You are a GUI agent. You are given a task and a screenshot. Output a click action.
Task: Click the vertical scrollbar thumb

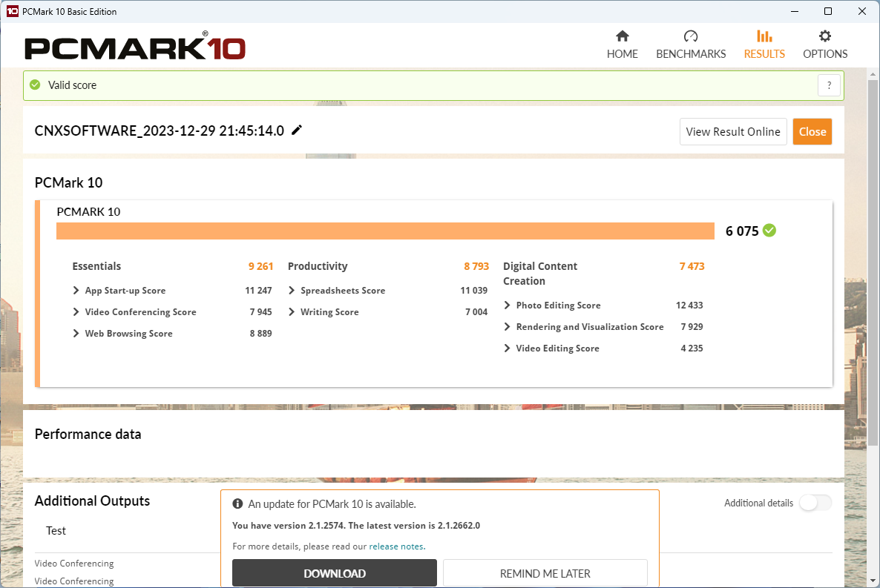click(873, 262)
